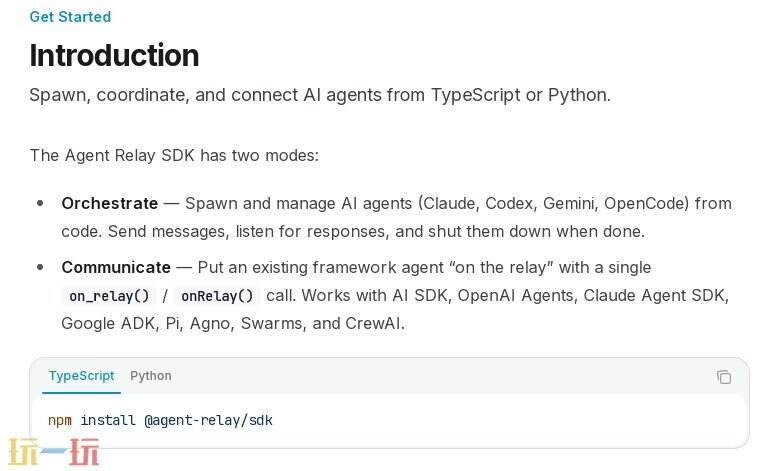Click the word install in the command
The width and height of the screenshot is (766, 471).
(x=108, y=420)
